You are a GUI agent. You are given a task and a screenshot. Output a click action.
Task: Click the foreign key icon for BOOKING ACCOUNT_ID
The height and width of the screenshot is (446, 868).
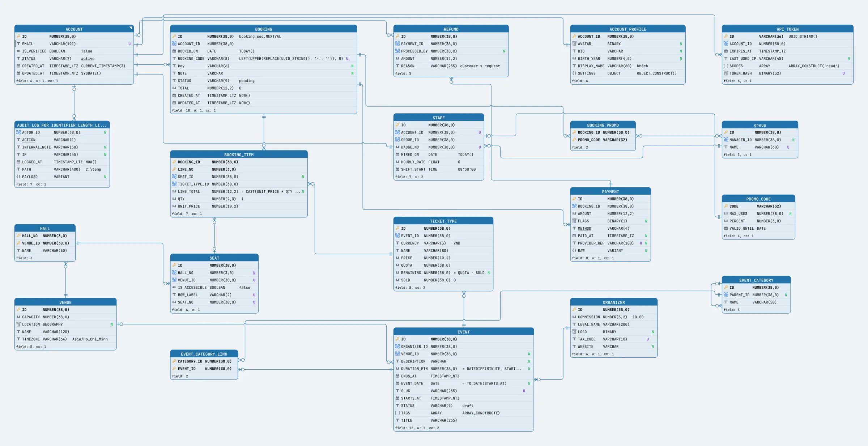tap(174, 44)
